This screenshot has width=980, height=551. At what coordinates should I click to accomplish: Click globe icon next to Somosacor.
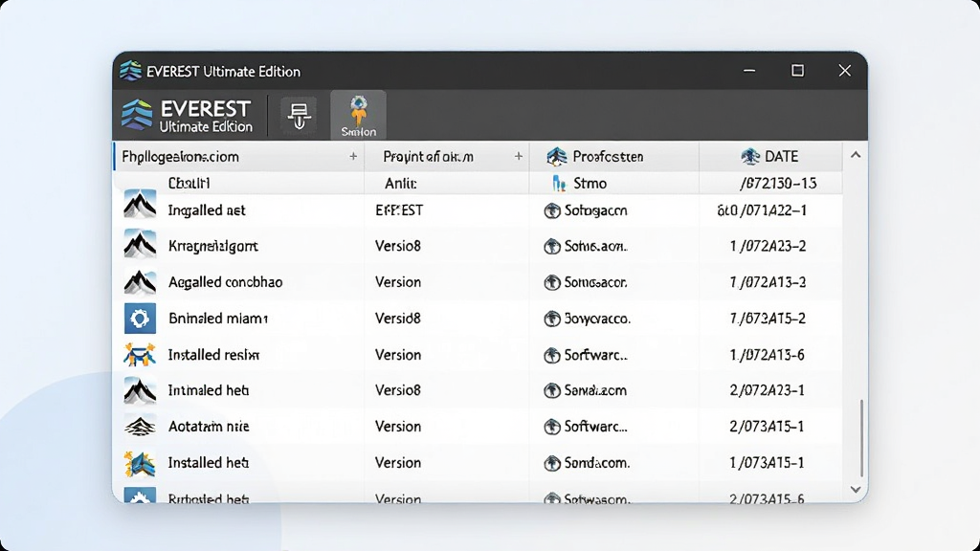(552, 282)
